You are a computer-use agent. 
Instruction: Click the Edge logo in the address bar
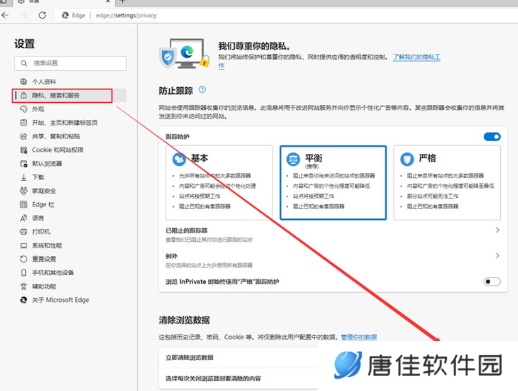point(65,15)
